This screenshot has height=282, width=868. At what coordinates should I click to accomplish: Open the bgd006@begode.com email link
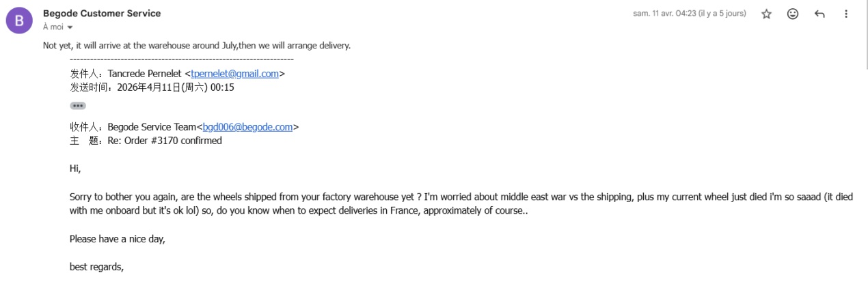coord(247,127)
